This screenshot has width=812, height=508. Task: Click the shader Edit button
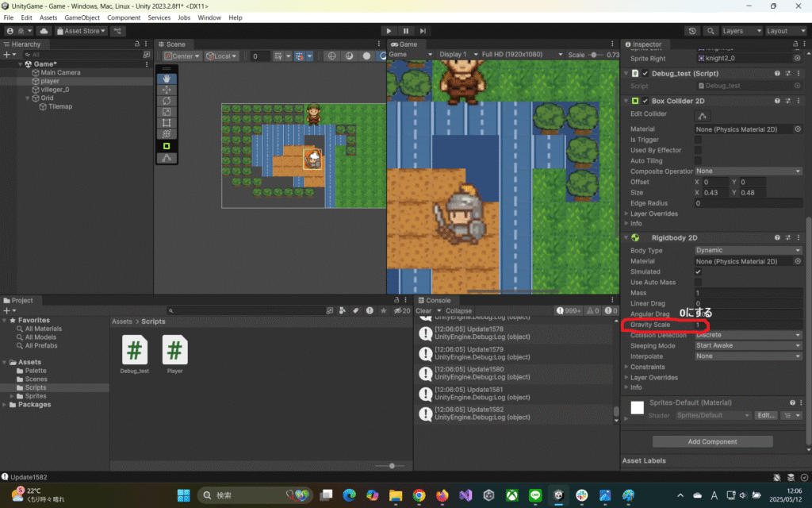(765, 415)
